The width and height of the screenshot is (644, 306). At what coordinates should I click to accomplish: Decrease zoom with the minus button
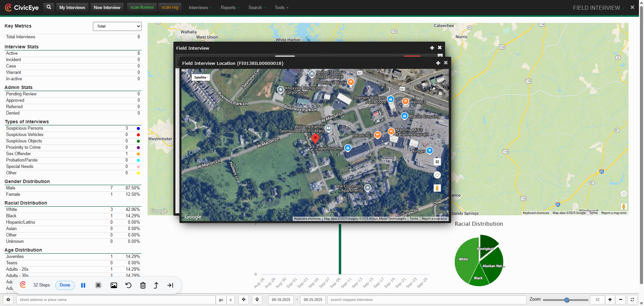pyautogui.click(x=621, y=300)
